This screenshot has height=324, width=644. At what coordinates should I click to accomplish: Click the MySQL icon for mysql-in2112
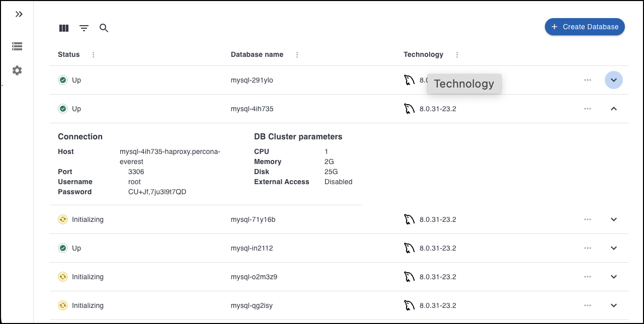tap(409, 248)
